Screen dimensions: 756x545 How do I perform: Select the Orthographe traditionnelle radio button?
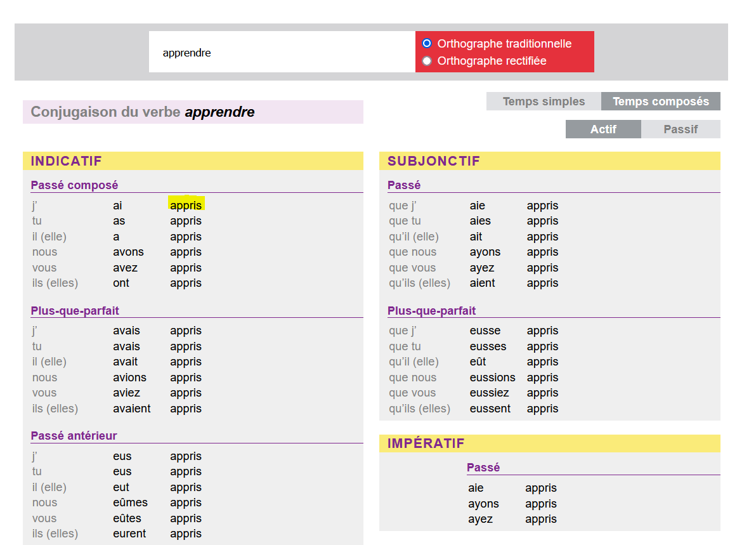point(427,43)
